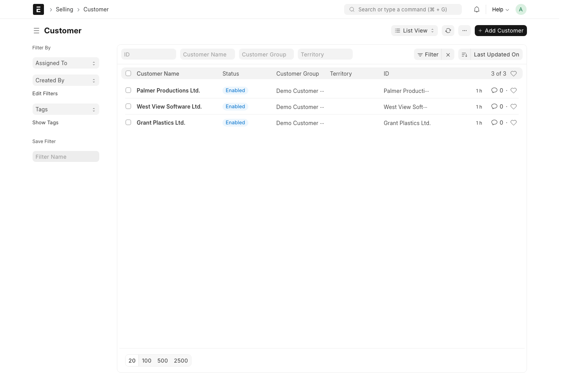Expand the Created By filter dropdown
Viewport: 565px width, 392px height.
(x=66, y=80)
